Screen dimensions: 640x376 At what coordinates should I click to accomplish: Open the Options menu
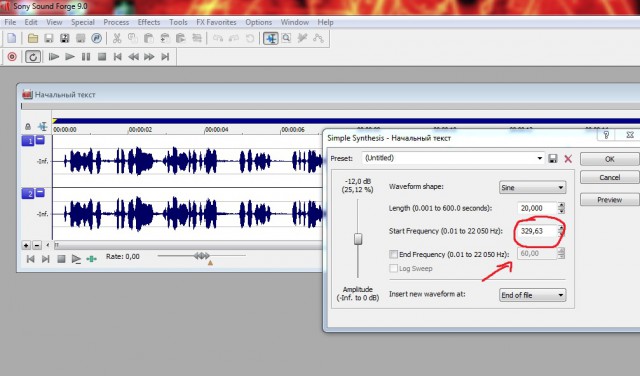click(258, 22)
